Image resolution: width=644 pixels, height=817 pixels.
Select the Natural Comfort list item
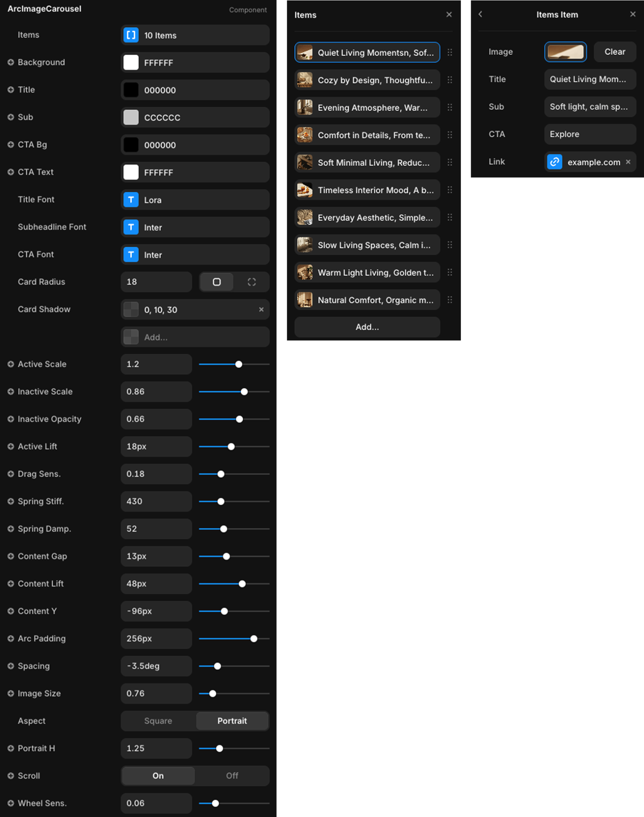[x=367, y=300]
